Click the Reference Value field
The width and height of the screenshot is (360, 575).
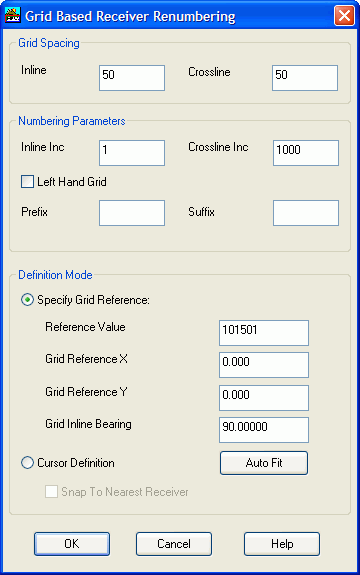tap(264, 333)
